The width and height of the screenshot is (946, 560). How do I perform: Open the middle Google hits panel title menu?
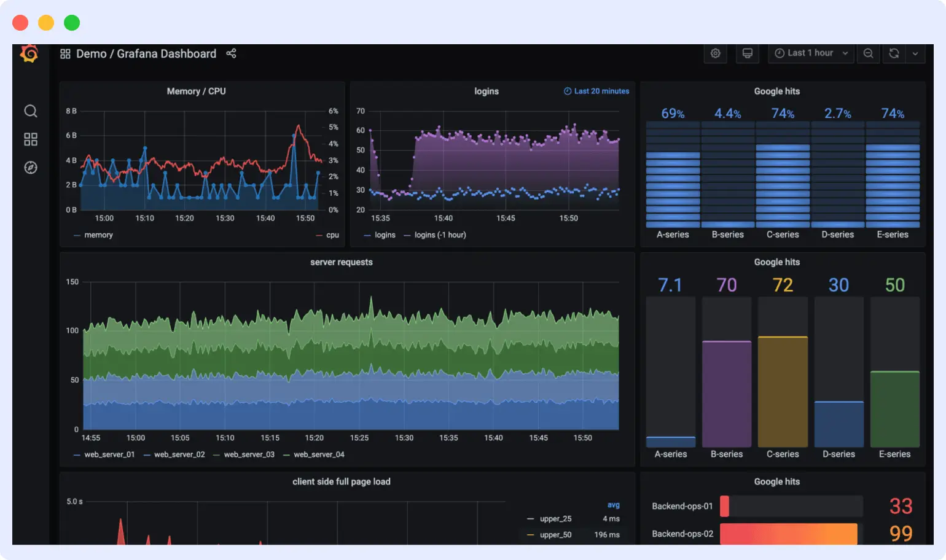click(x=777, y=262)
